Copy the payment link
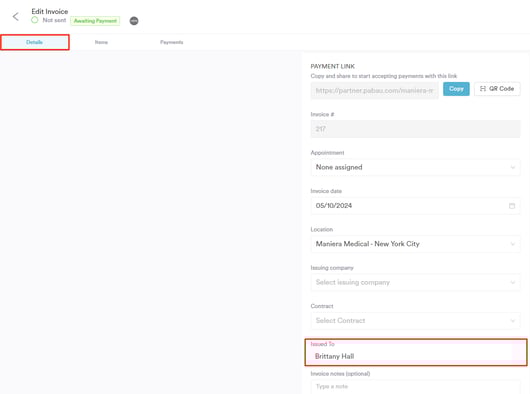530x394 pixels. [x=456, y=89]
